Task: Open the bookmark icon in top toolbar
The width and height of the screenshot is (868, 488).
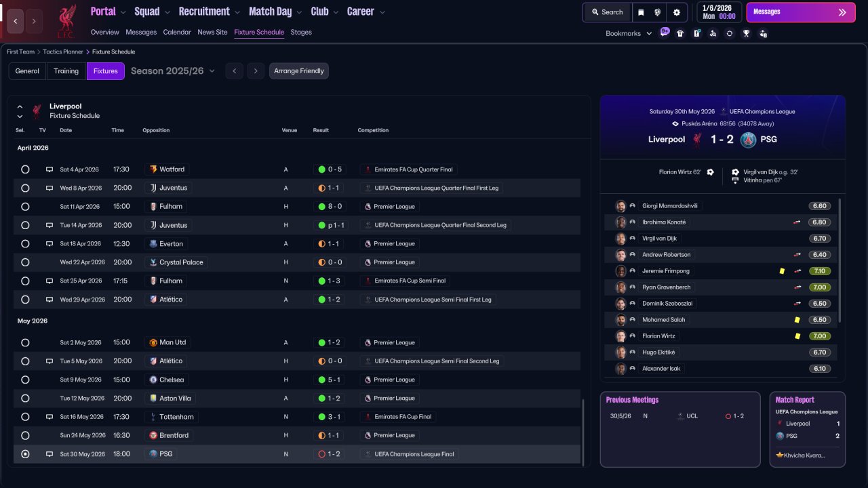Action: point(641,12)
